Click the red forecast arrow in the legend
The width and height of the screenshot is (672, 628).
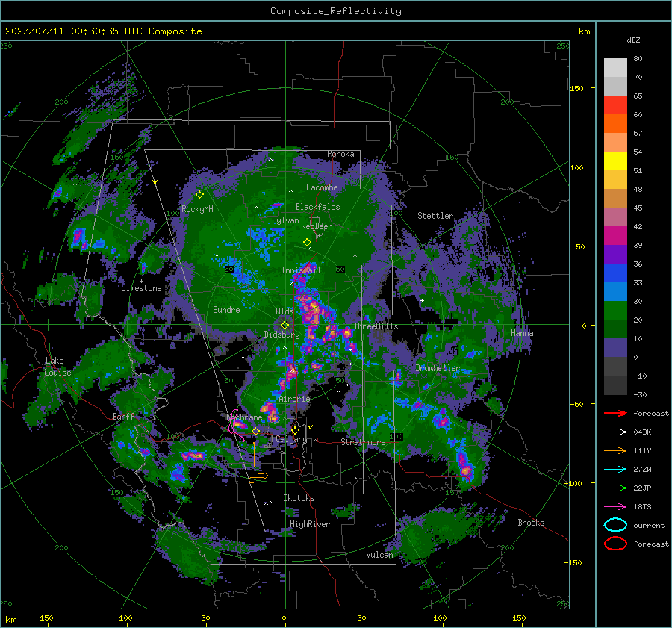point(615,413)
